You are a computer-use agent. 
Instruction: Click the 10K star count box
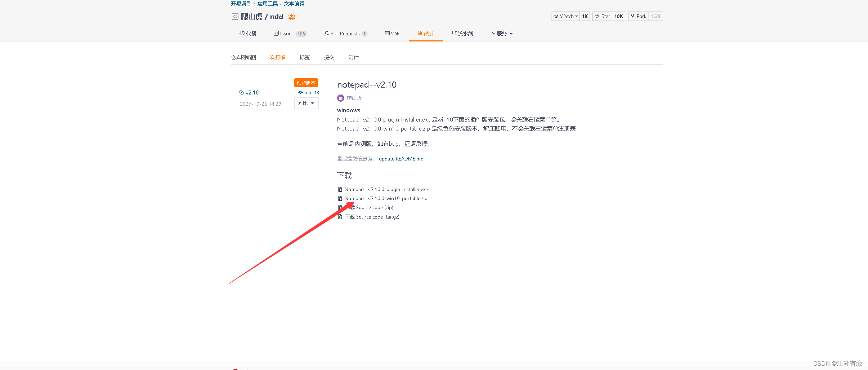click(x=618, y=16)
